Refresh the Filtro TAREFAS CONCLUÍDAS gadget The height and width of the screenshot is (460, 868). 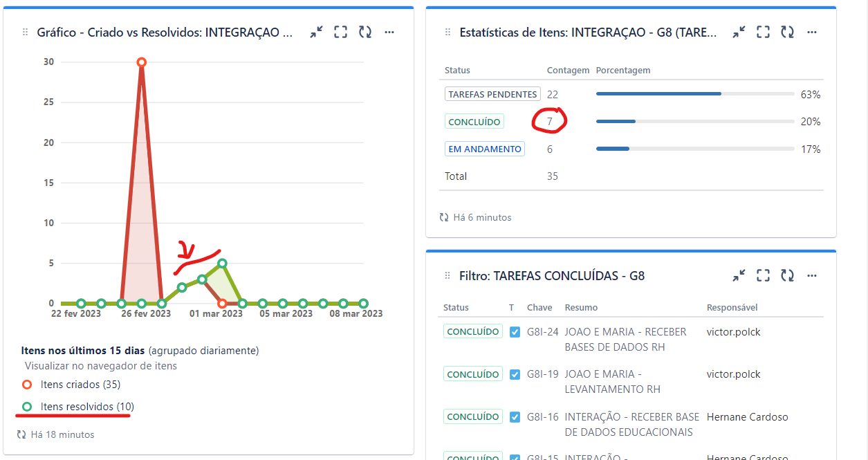[787, 275]
